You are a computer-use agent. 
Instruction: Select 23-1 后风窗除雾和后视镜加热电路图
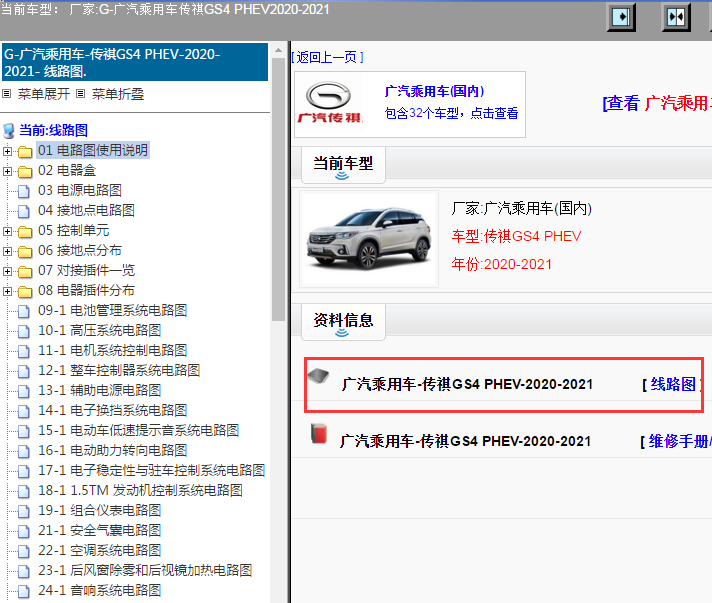click(145, 570)
